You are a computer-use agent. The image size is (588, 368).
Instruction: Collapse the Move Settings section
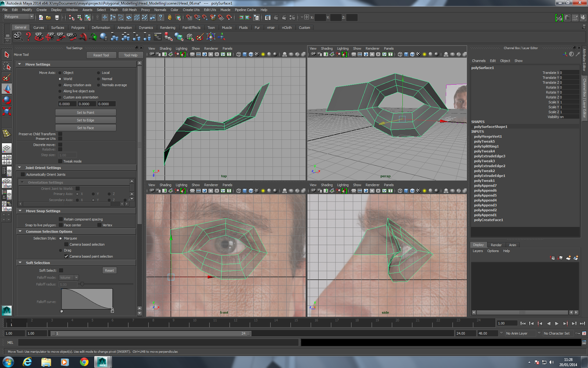[x=20, y=64]
